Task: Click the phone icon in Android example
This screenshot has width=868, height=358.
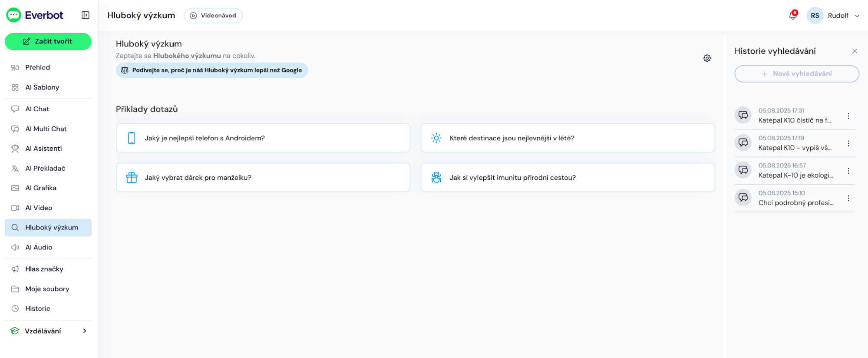Action: pos(132,138)
